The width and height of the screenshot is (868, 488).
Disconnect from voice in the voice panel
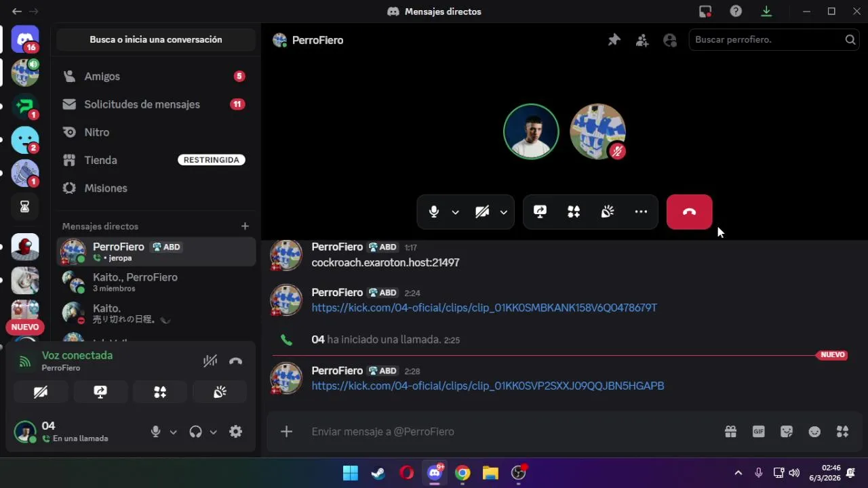click(x=235, y=361)
